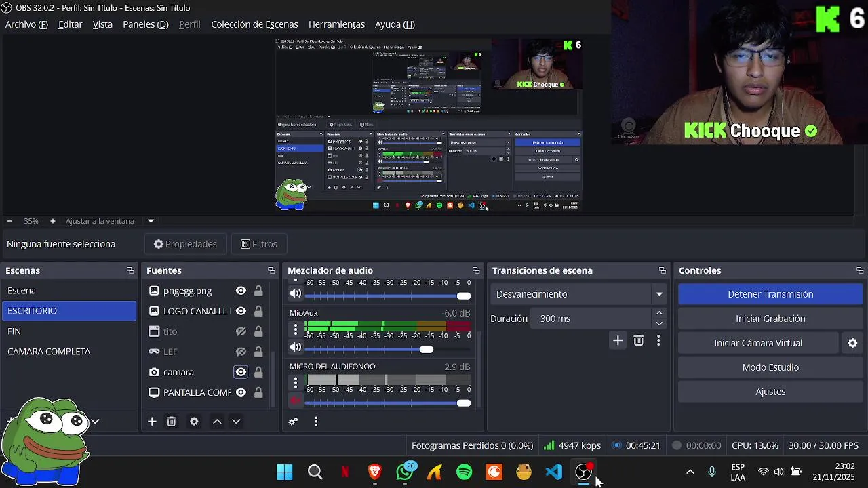Undock the Mezclador de audio panel
The height and width of the screenshot is (488, 868).
coord(476,270)
